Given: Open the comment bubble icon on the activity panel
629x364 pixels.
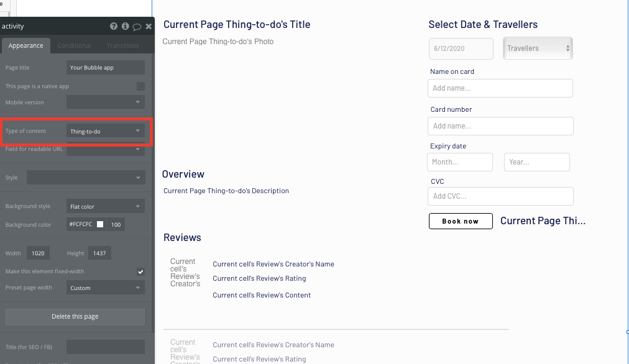Looking at the screenshot, I should pyautogui.click(x=137, y=26).
